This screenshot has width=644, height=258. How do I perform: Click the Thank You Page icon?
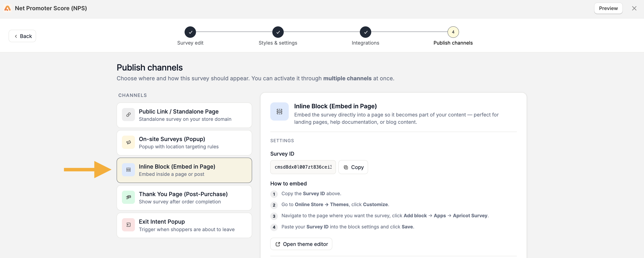(x=128, y=197)
